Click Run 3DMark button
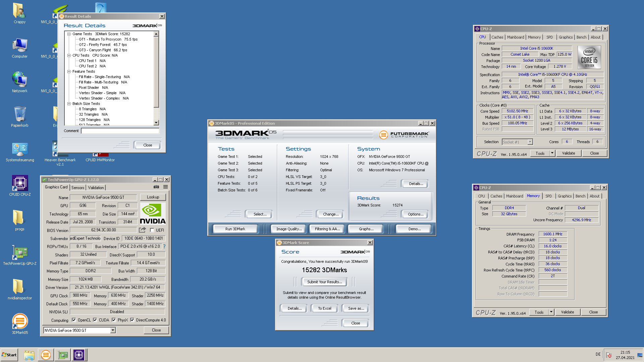The image size is (644, 362). coord(235,229)
